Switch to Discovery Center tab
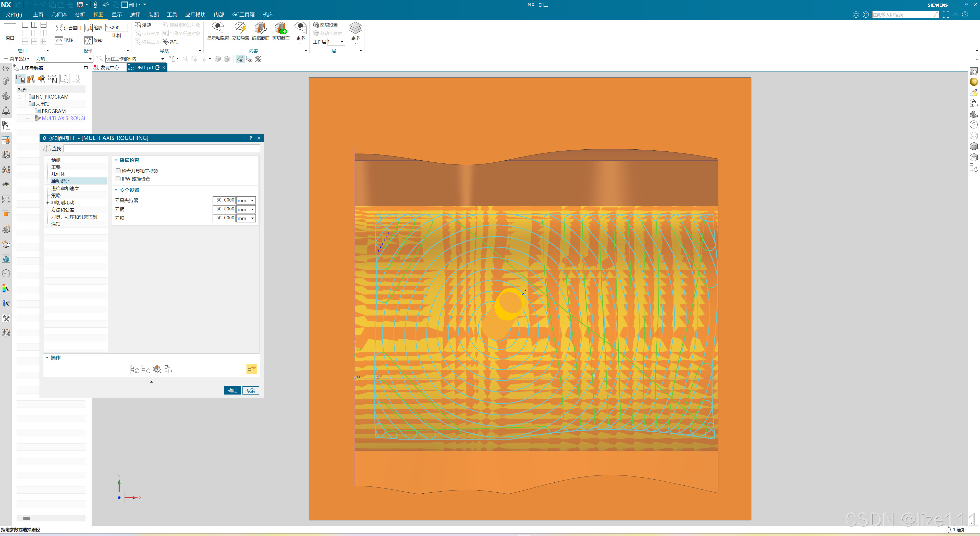Image resolution: width=980 pixels, height=536 pixels. coord(109,67)
